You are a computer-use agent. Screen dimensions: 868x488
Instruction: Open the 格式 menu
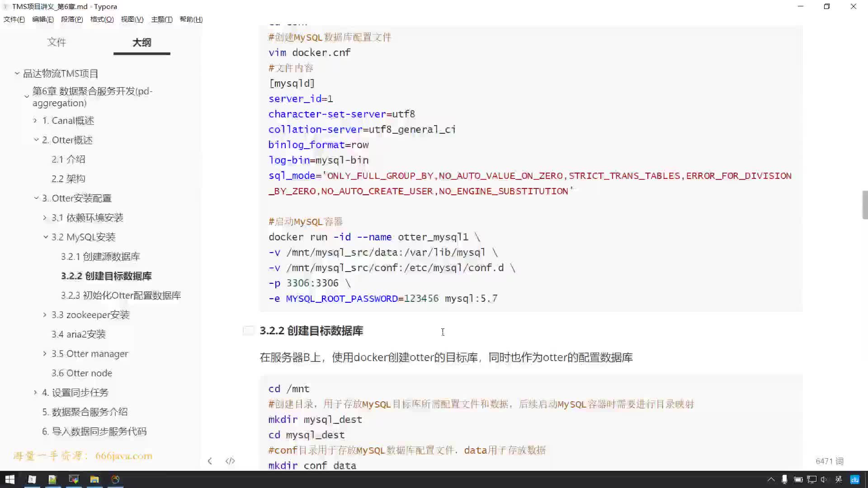[x=102, y=19]
